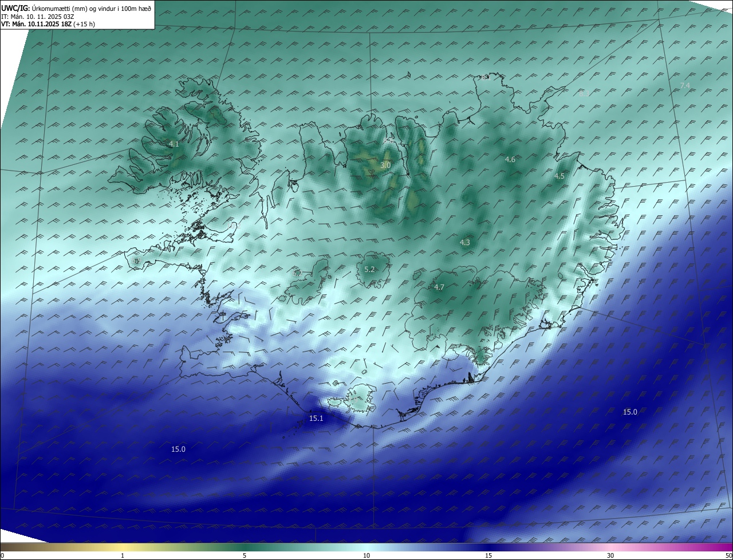The width and height of the screenshot is (733, 560).
Task: Click the 10 tick on the colour scale
Action: coord(366,555)
